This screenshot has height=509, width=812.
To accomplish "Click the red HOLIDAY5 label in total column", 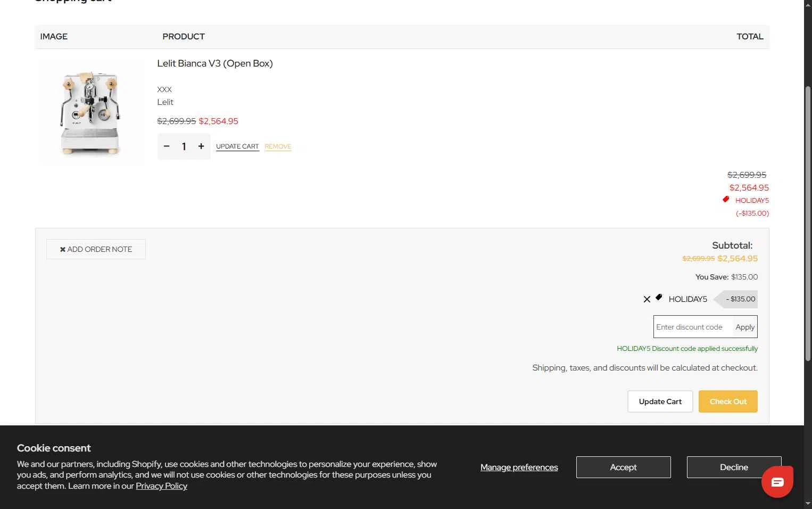I will click(752, 201).
